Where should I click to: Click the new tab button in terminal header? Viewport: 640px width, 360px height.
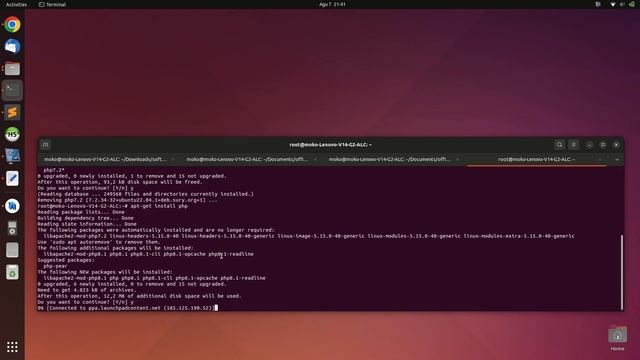(x=45, y=145)
